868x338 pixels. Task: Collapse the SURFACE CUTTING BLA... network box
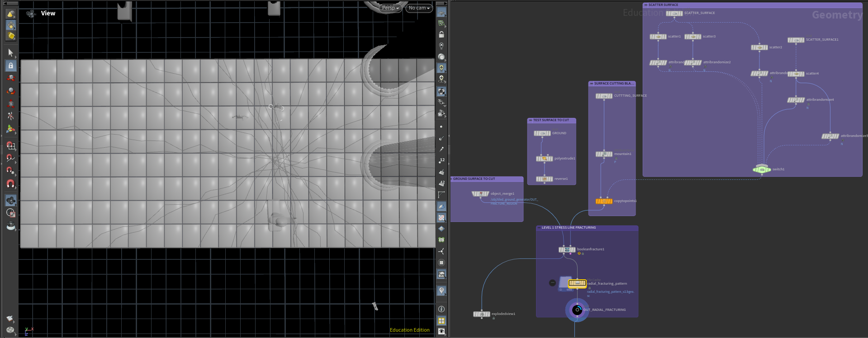(591, 84)
